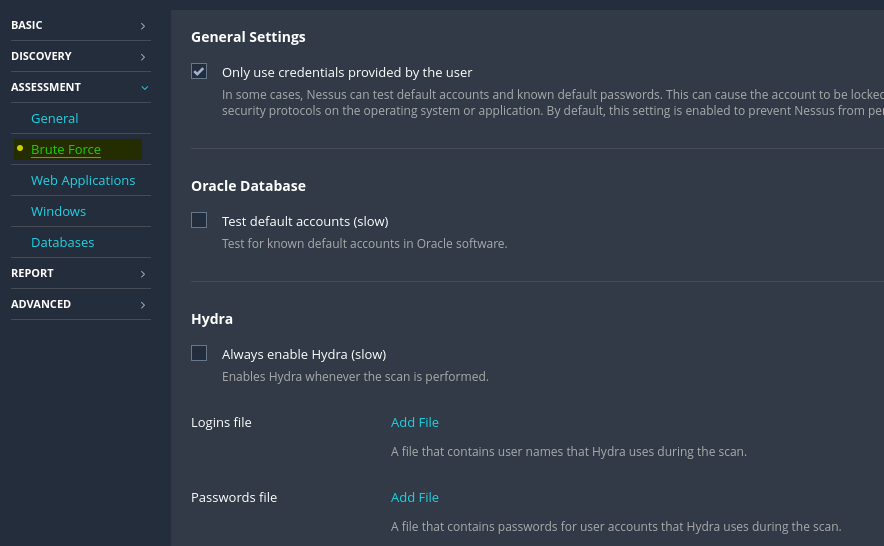Expand the REPORT section chevron

pyautogui.click(x=143, y=274)
